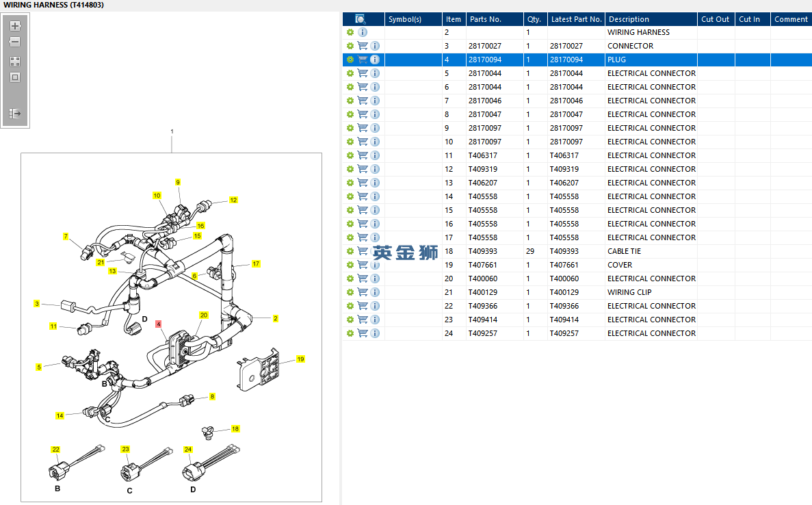The image size is (812, 505).
Task: Select callout 19 on the diagram
Action: [x=300, y=359]
